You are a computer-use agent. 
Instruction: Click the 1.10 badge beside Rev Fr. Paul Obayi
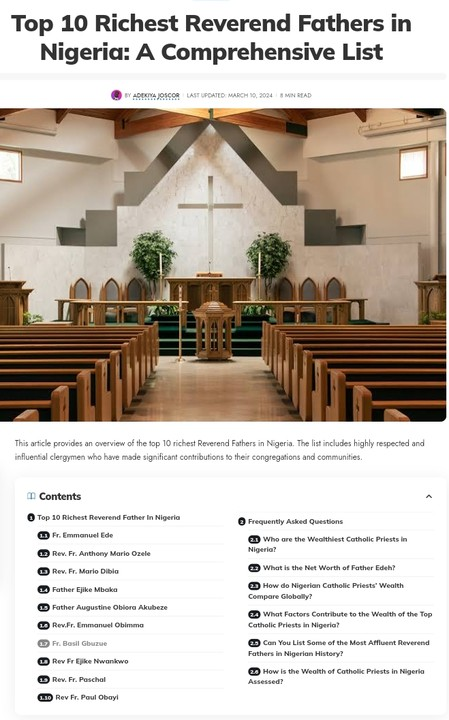[x=45, y=698]
